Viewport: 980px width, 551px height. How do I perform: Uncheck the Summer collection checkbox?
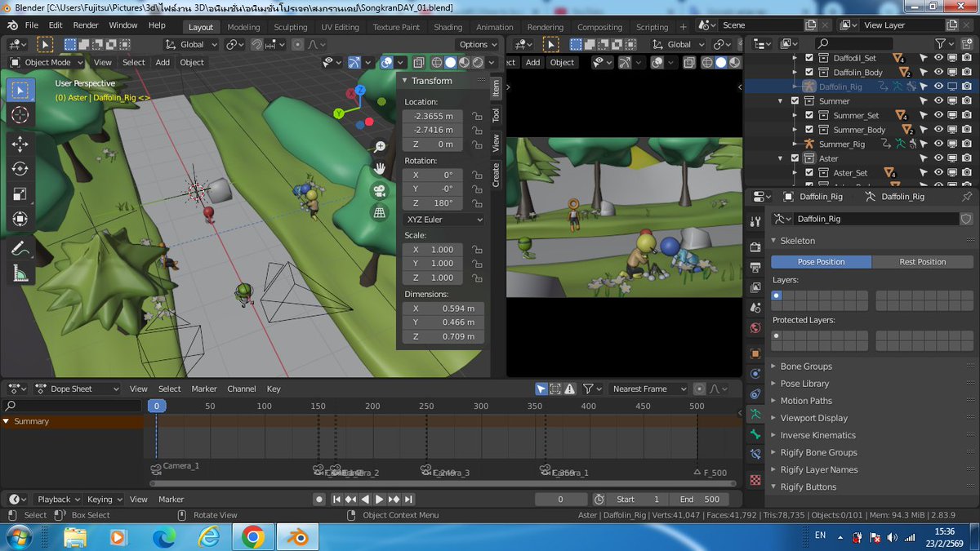[794, 100]
